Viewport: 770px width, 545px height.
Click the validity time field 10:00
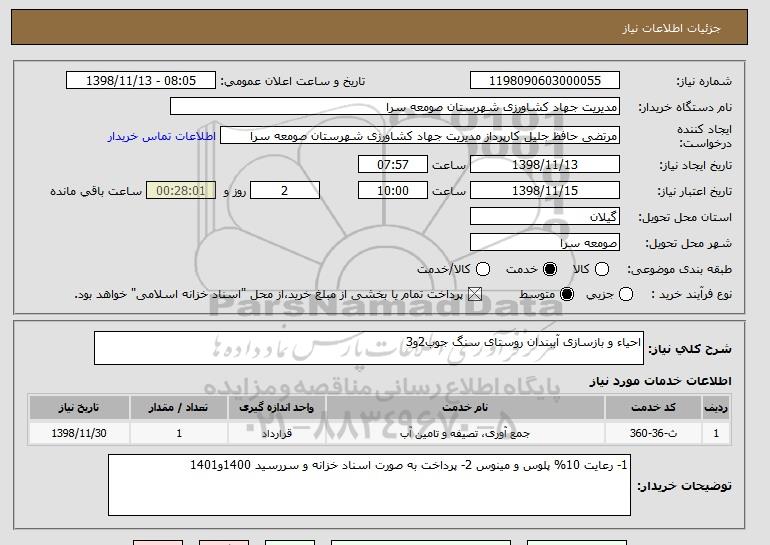tap(393, 191)
